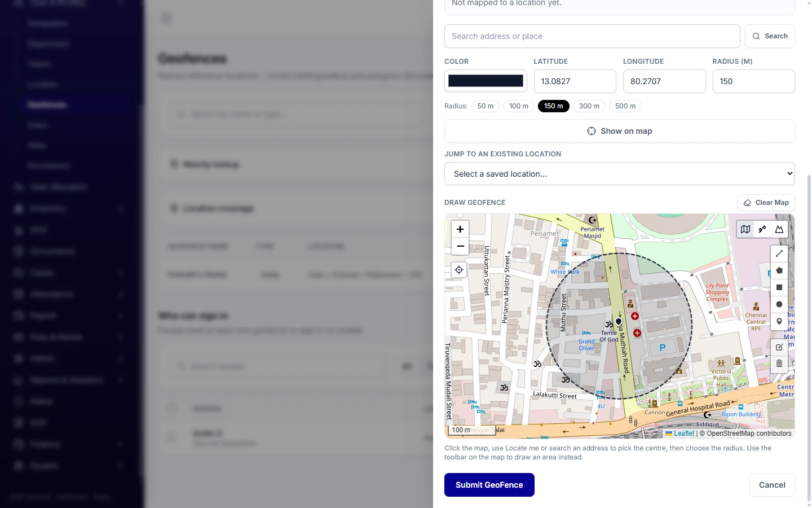
Task: Submit the GeoFence form
Action: pos(489,485)
